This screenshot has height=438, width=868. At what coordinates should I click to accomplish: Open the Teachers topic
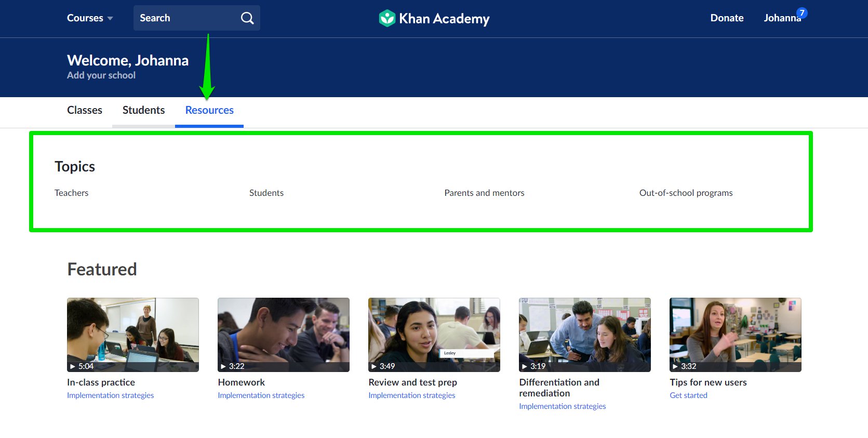[72, 193]
